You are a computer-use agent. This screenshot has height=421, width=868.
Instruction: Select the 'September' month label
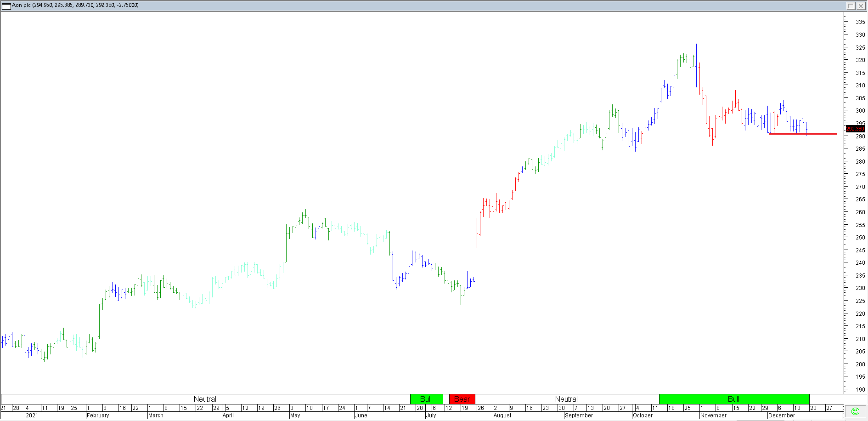pyautogui.click(x=579, y=415)
